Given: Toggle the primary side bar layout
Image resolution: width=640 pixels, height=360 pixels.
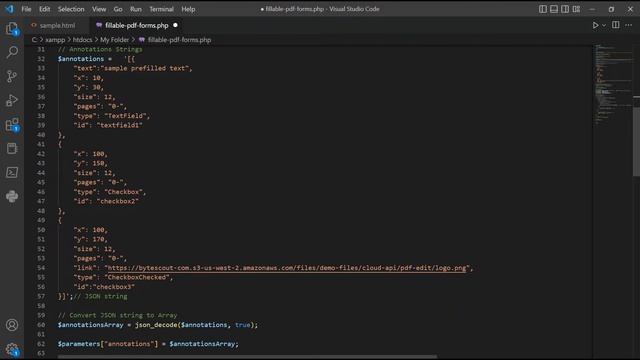Looking at the screenshot, I should 542,9.
